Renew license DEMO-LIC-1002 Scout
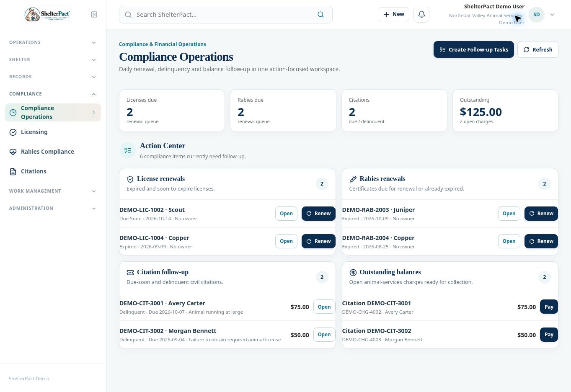Screen dimensions: 571x392 (318, 214)
